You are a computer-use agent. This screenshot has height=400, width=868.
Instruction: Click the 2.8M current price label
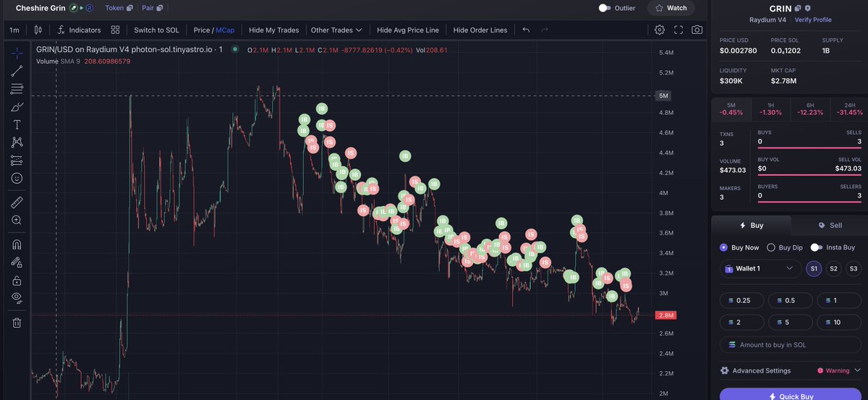tap(665, 315)
